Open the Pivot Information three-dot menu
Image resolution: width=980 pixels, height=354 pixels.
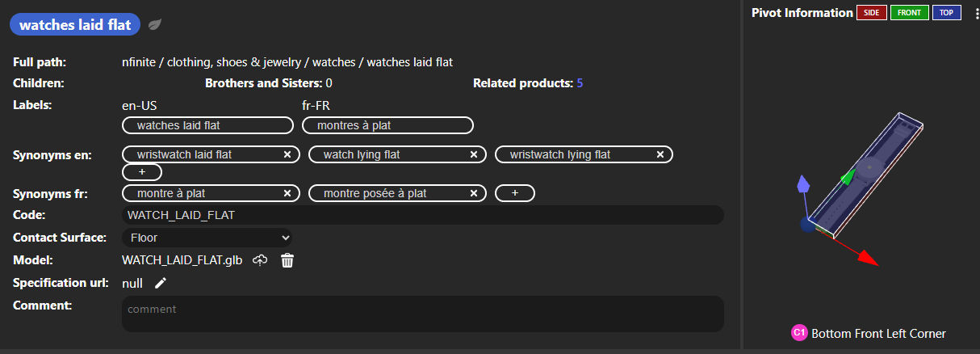(x=974, y=13)
